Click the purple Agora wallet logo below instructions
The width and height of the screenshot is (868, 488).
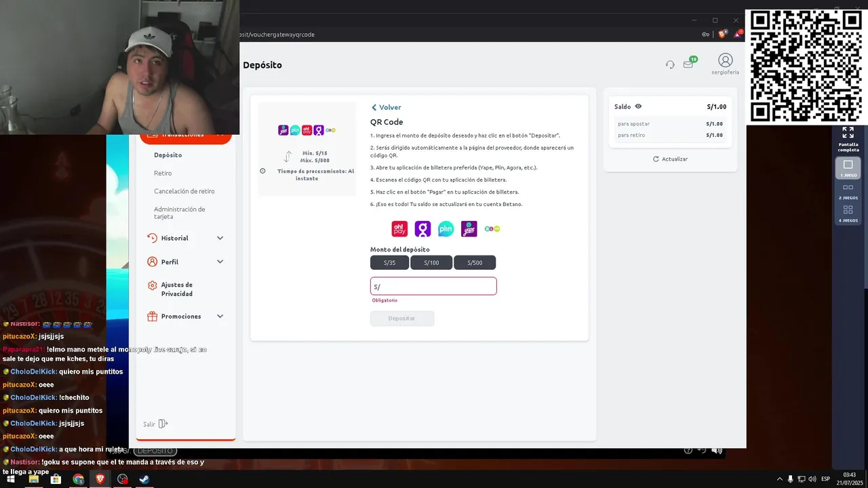[422, 229]
